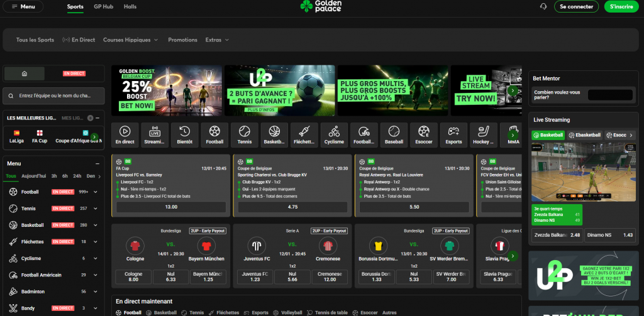
Task: Toggle the home view in sidebar
Action: pyautogui.click(x=25, y=74)
